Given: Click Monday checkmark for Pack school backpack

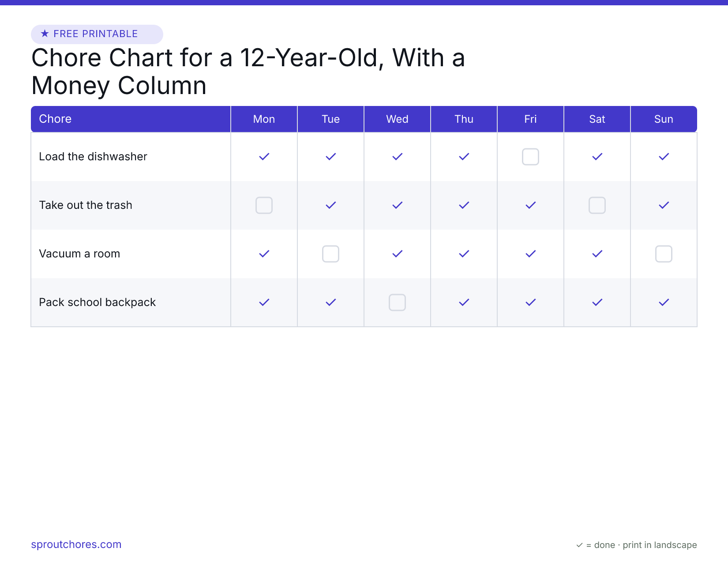Looking at the screenshot, I should pyautogui.click(x=264, y=302).
